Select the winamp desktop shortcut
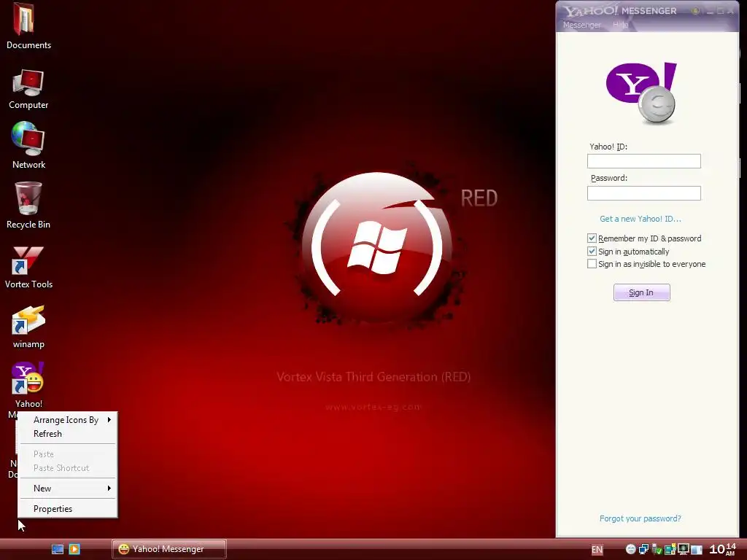The image size is (747, 560). click(x=28, y=327)
